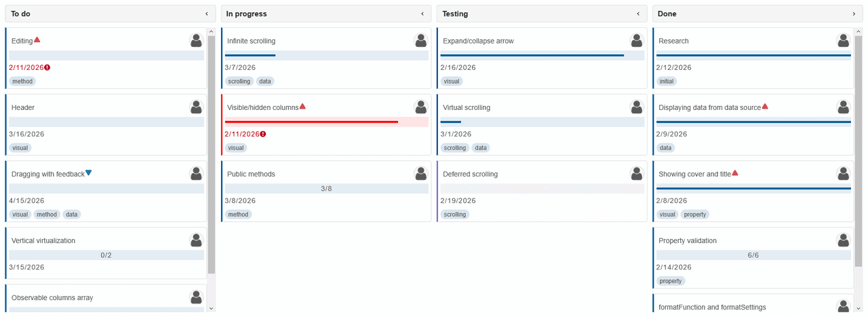Click the Expand/collapse arrow progress bar
This screenshot has height=317, width=868.
pyautogui.click(x=542, y=56)
